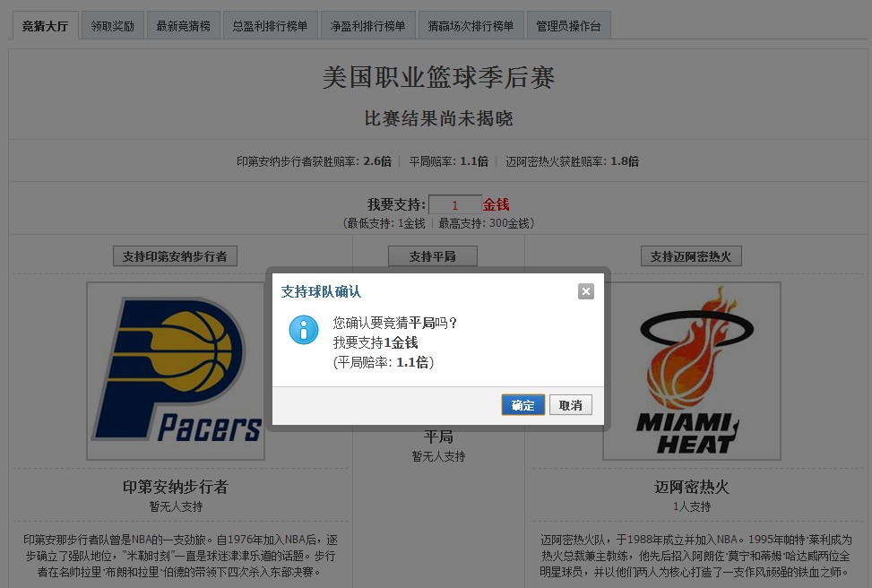872x588 pixels.
Task: Close the 支持球队确认 dialog with the X
Action: coord(585,290)
